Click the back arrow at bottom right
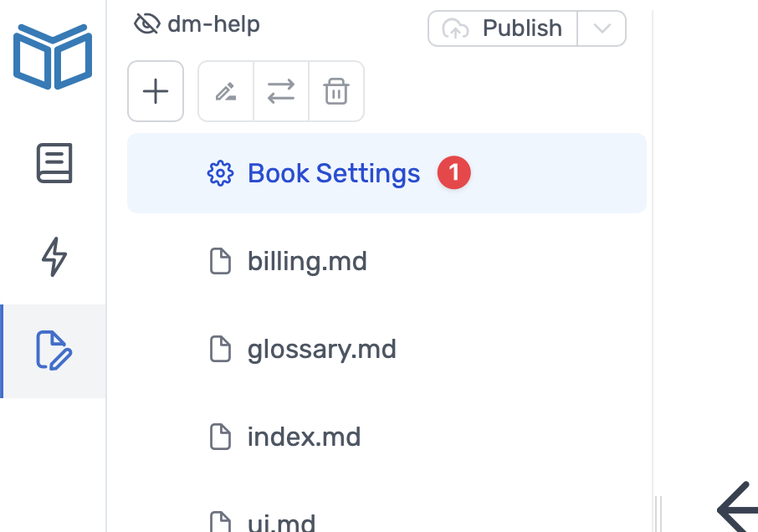The width and height of the screenshot is (758, 532). (737, 509)
